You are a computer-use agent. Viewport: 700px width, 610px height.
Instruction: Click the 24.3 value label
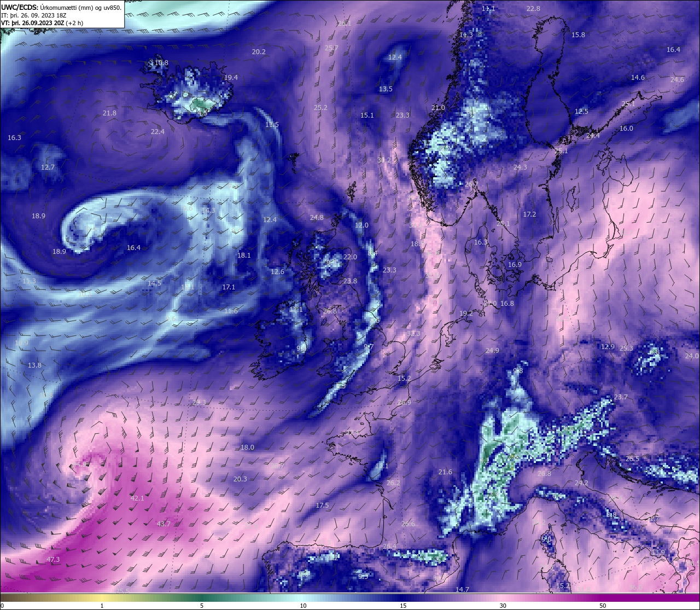point(520,167)
